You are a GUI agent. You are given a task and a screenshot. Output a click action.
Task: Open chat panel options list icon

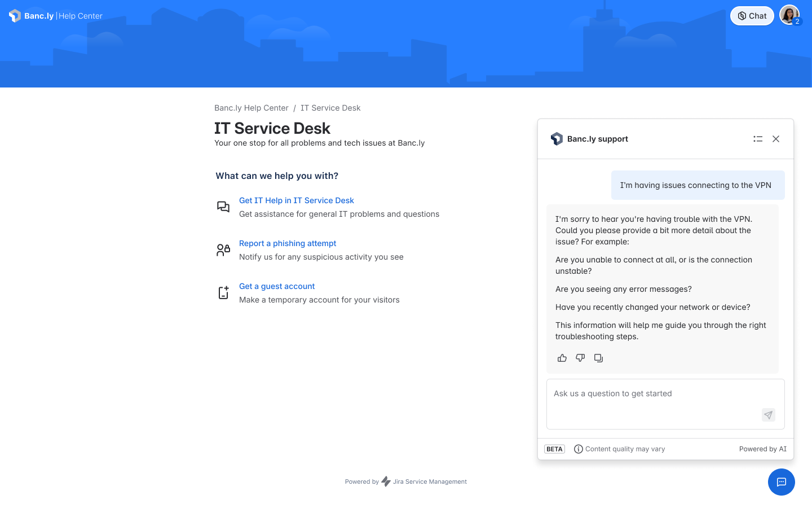[758, 139]
